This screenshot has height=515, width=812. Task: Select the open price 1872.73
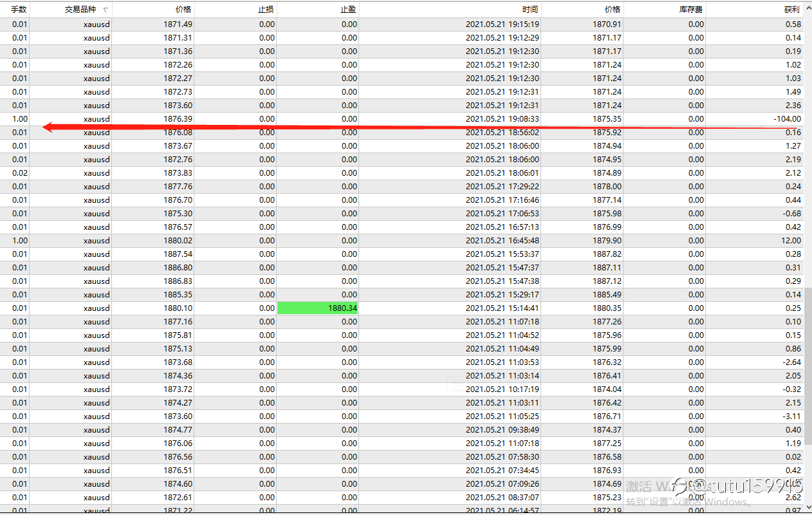[x=178, y=92]
